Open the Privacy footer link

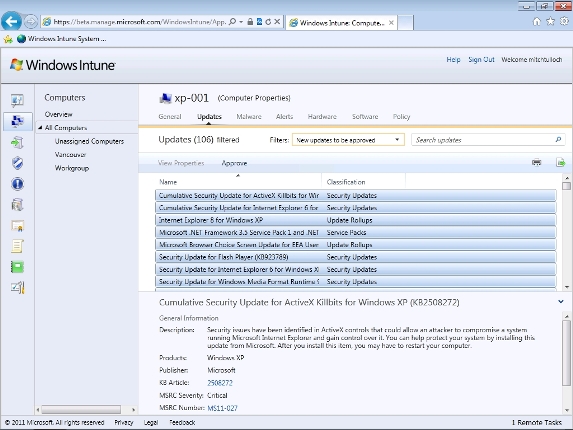(x=124, y=422)
